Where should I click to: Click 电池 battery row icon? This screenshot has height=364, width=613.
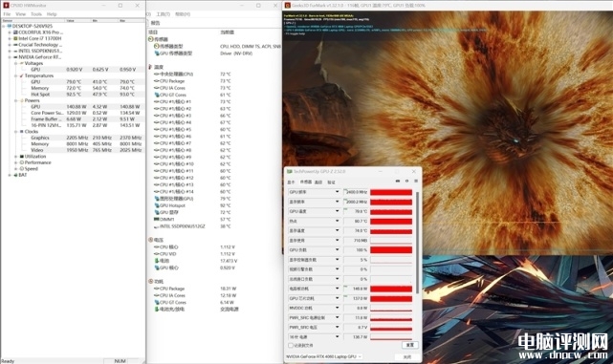(157, 261)
